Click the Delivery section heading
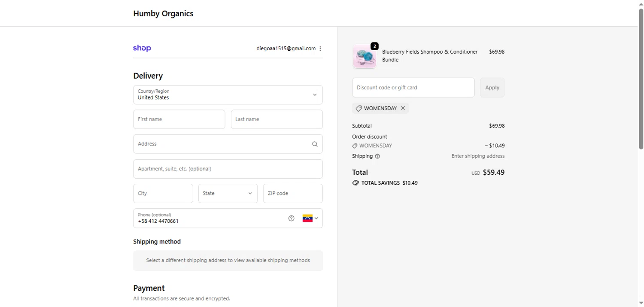644x307 pixels. pos(148,76)
